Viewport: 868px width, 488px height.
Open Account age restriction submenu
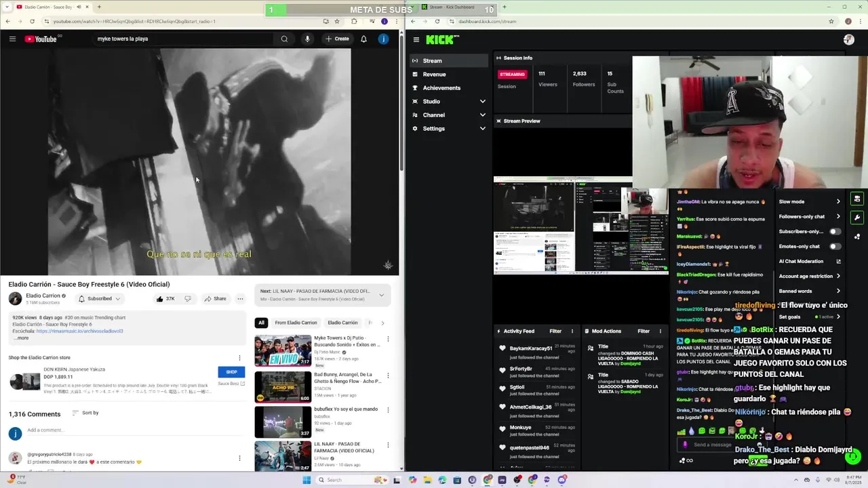pyautogui.click(x=809, y=277)
